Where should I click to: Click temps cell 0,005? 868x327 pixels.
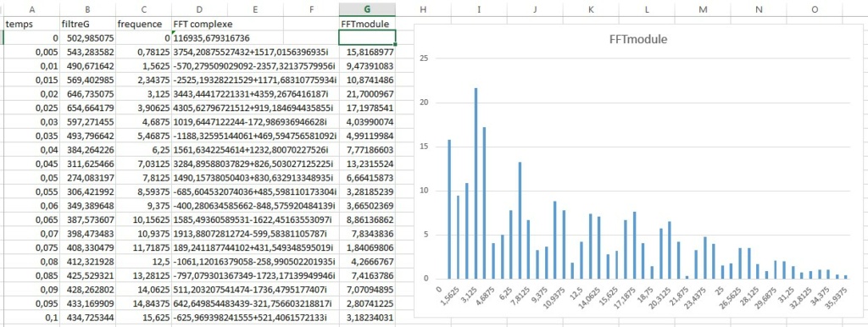tap(31, 52)
